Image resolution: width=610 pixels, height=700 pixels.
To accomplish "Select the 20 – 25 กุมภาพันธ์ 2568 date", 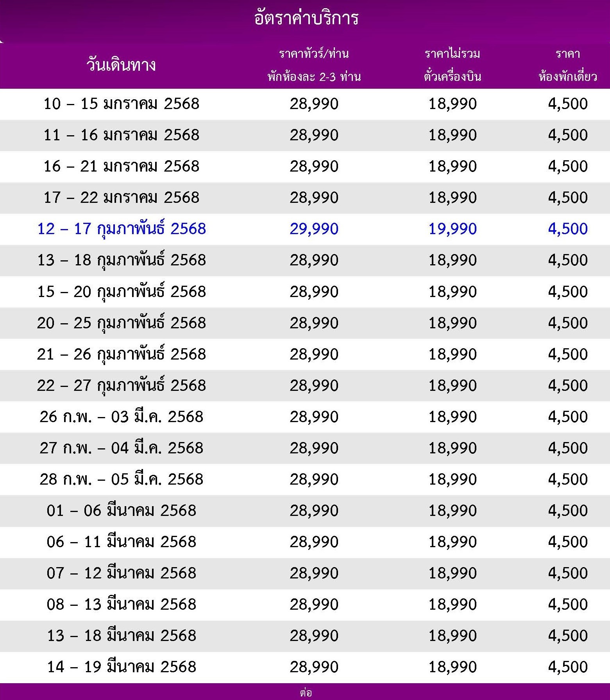I will coord(122,323).
